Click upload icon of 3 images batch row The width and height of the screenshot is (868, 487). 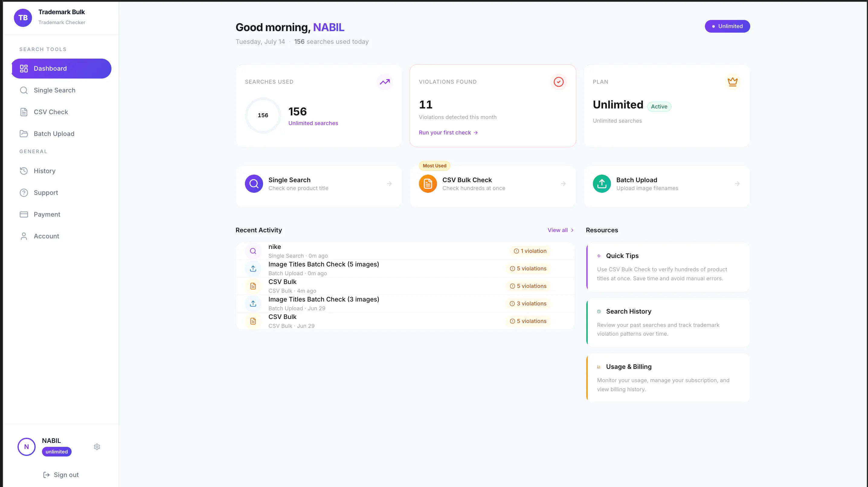coord(253,304)
